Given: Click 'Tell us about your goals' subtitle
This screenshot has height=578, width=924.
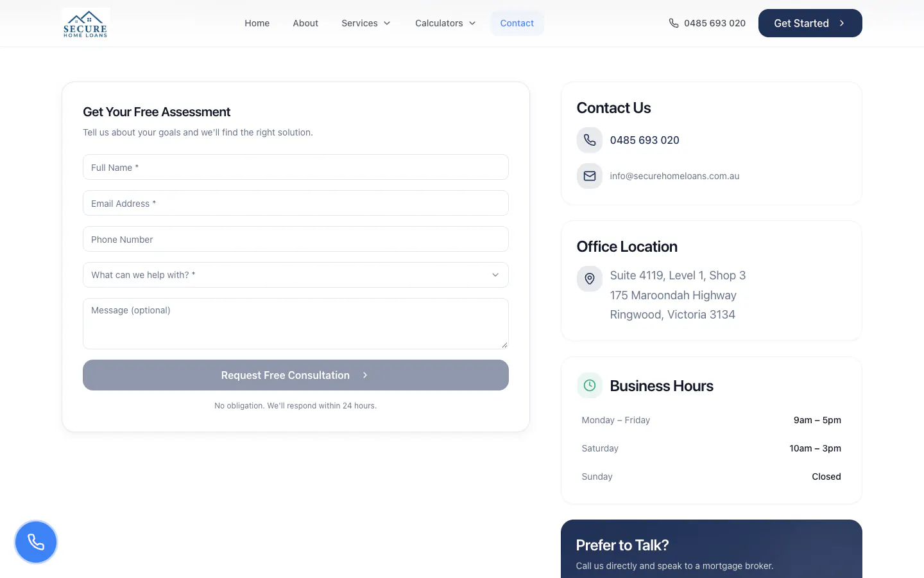Looking at the screenshot, I should [198, 132].
